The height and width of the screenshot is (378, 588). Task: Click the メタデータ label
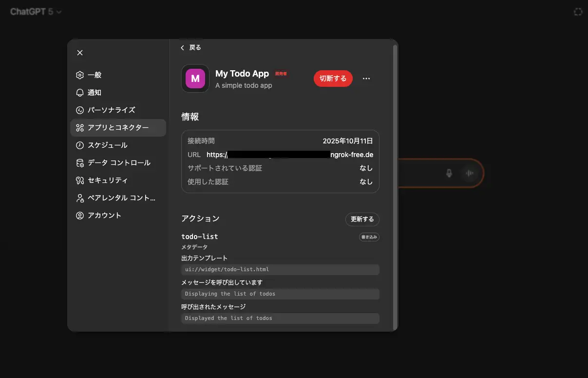pyautogui.click(x=194, y=247)
